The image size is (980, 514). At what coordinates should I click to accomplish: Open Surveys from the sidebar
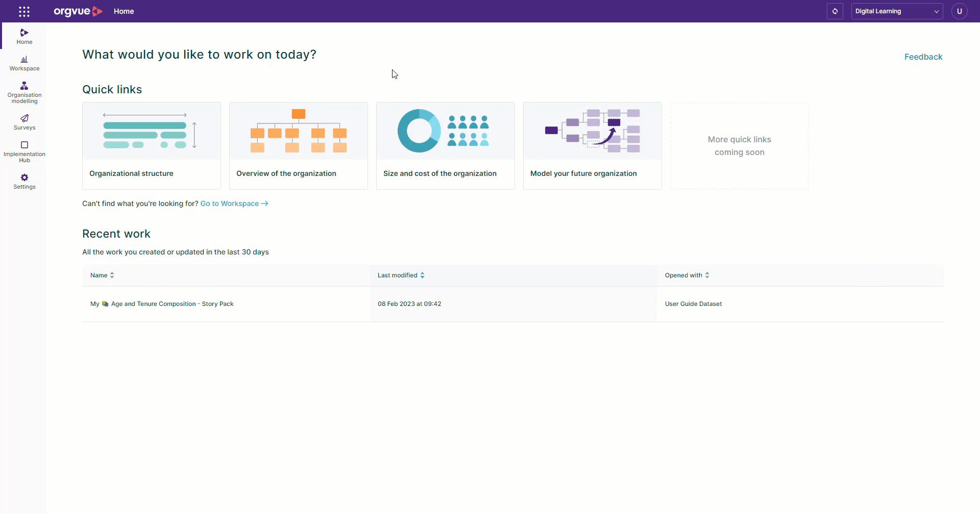[24, 122]
